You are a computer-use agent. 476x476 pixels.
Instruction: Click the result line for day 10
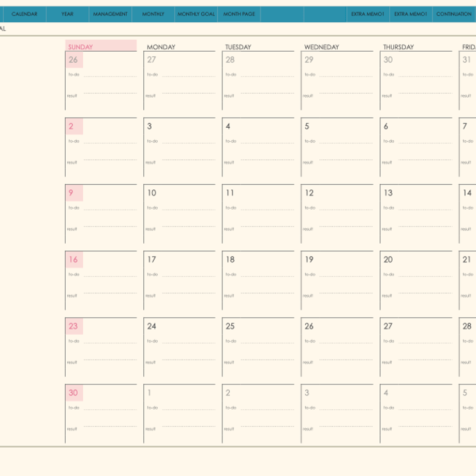188,226
